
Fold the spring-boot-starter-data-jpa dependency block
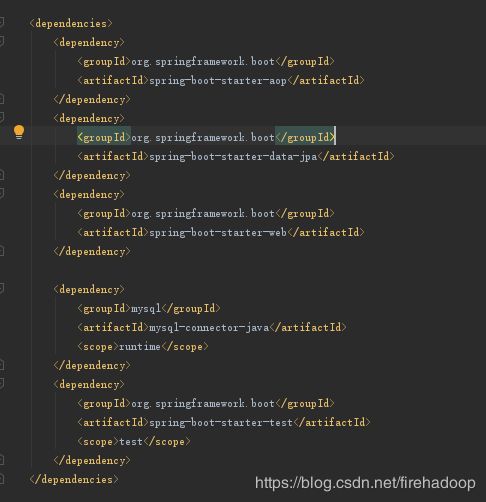click(x=2, y=118)
